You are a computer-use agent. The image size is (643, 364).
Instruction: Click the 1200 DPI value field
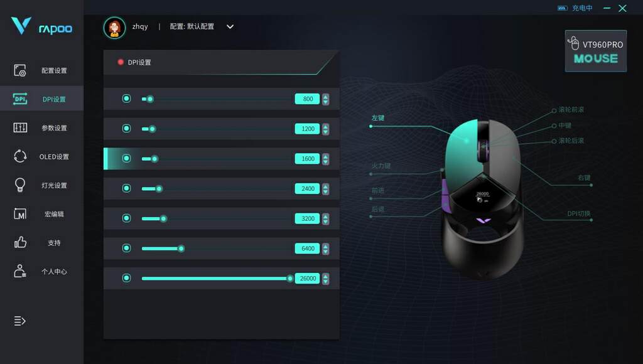pos(307,129)
